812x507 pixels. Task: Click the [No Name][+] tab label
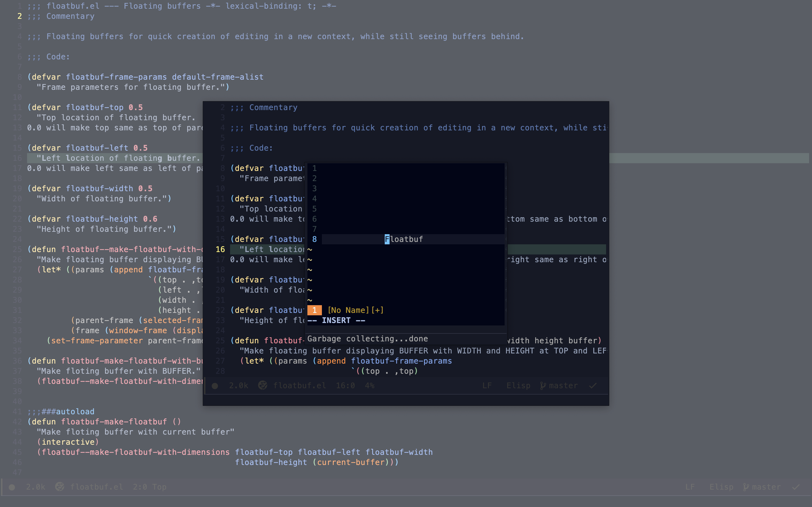click(355, 310)
